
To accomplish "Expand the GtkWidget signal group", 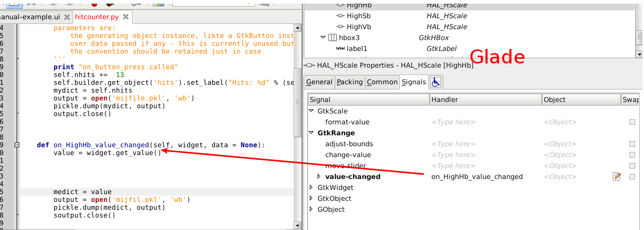I will pyautogui.click(x=312, y=187).
